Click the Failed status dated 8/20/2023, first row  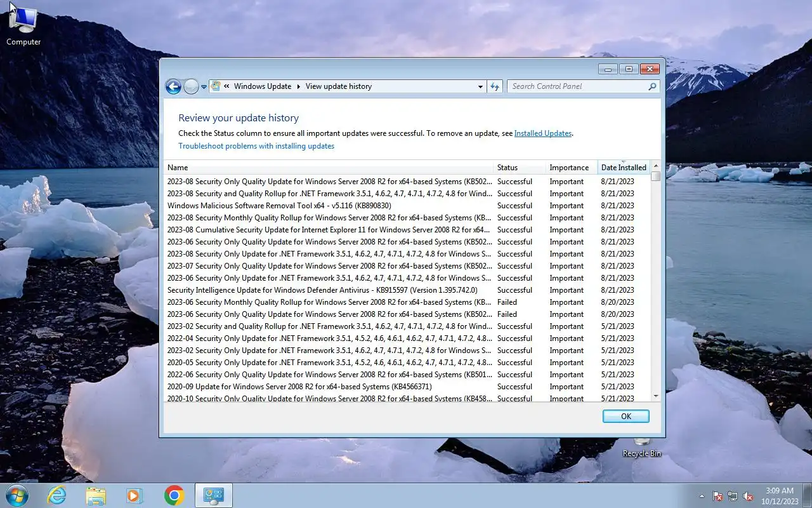pos(507,302)
